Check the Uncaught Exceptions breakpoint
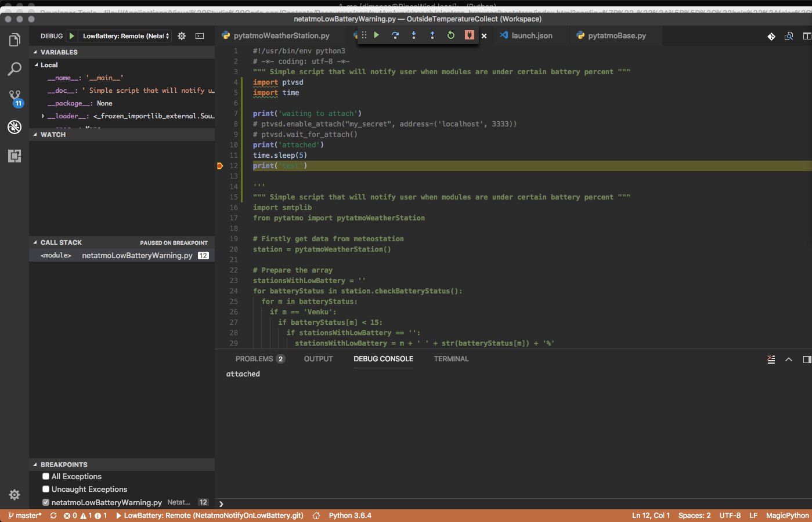Viewport: 812px width, 522px height. [x=45, y=489]
